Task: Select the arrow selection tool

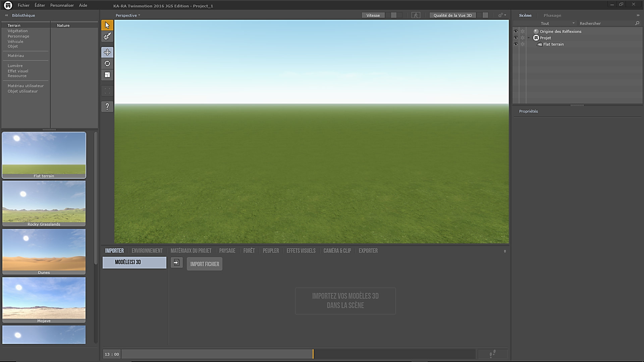Action: point(107,25)
